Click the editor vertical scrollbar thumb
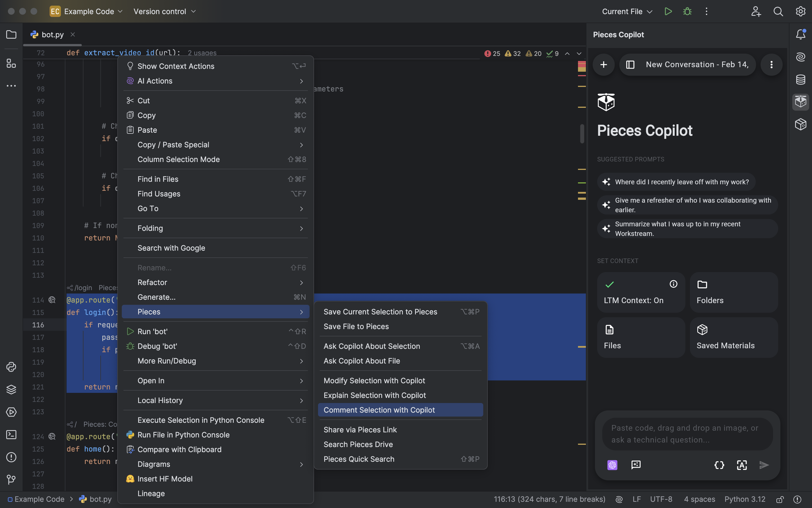 pyautogui.click(x=582, y=133)
